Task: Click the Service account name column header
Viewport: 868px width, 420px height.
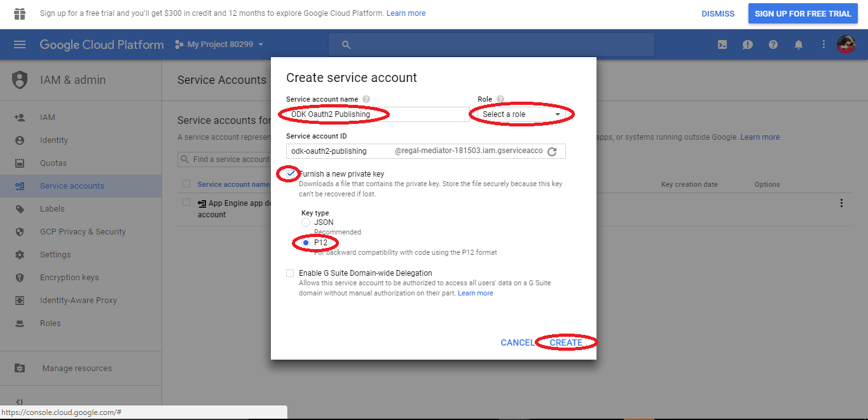Action: pyautogui.click(x=233, y=184)
